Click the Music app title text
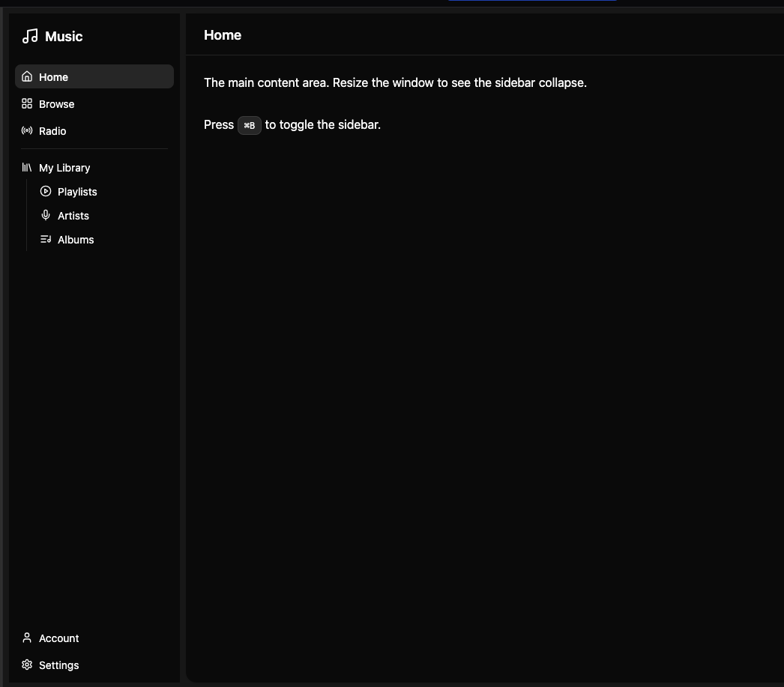Screen dimensions: 784x687 click(64, 37)
